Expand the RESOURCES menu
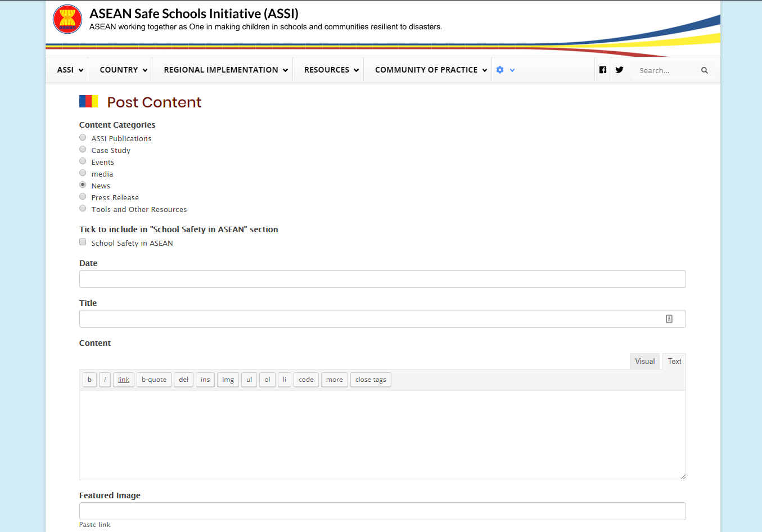Viewport: 762px width, 532px height. tap(331, 70)
